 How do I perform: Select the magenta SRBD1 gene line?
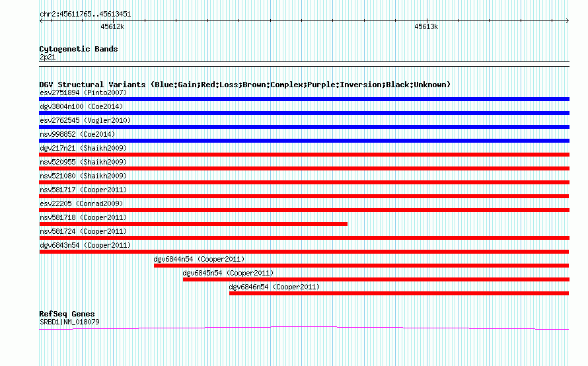click(x=304, y=328)
